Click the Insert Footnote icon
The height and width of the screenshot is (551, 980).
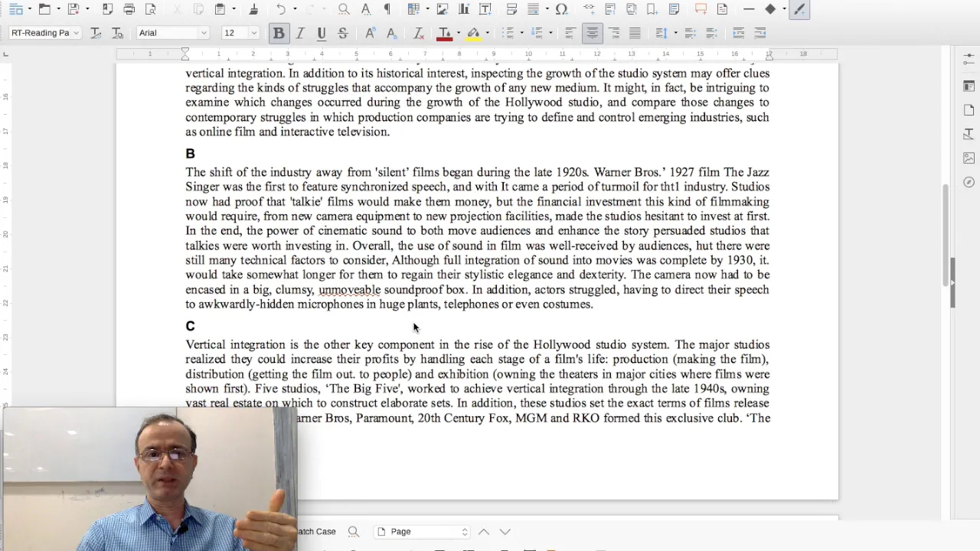coord(610,9)
